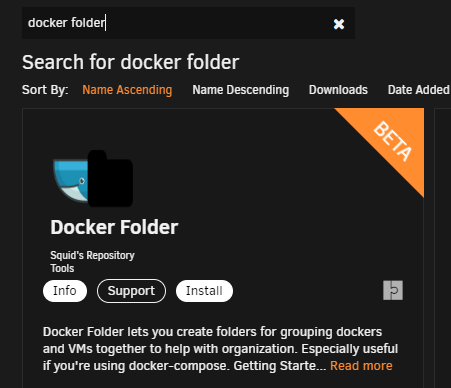Expand the description via Read more
Viewport: 451px width, 388px height.
click(361, 366)
